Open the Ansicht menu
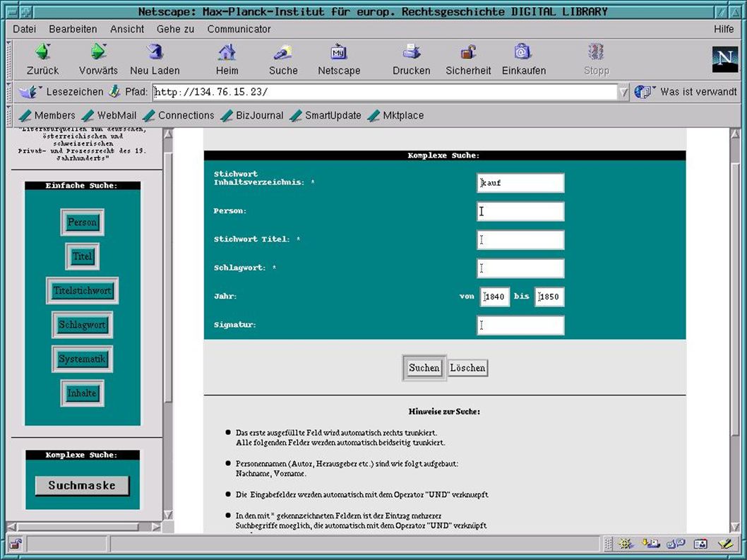747x560 pixels. tap(126, 29)
